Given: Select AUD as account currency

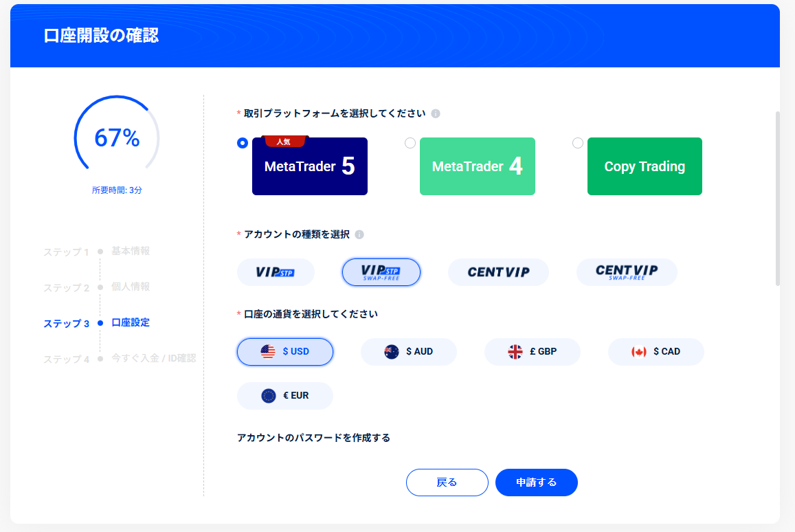Looking at the screenshot, I should point(409,352).
